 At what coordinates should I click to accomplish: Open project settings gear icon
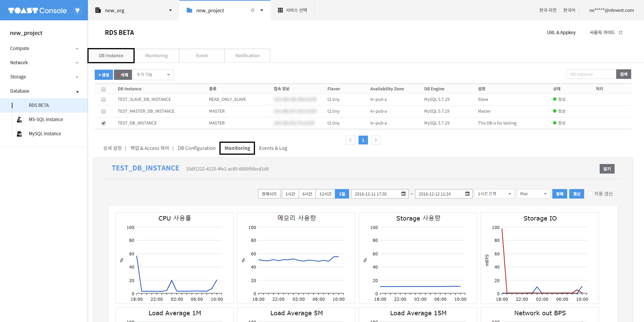point(253,10)
